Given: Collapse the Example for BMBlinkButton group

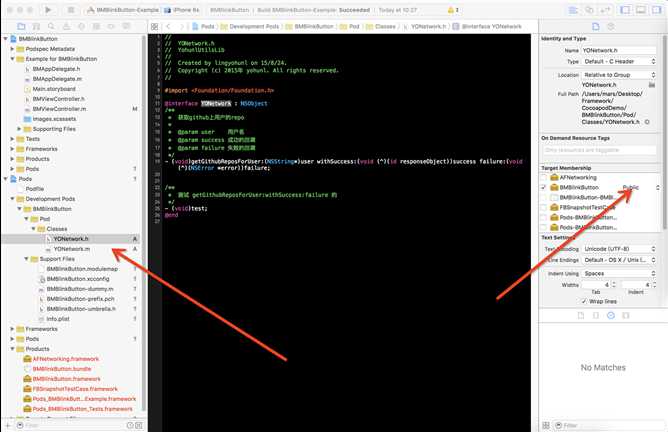Looking at the screenshot, I should (x=12, y=59).
